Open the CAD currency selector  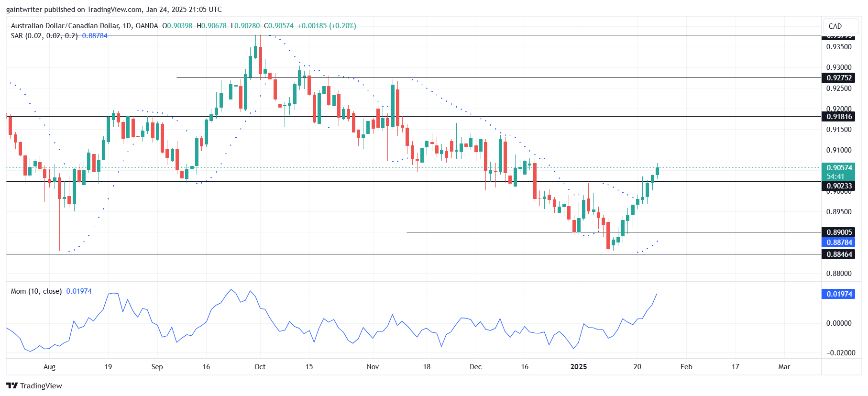pos(841,26)
